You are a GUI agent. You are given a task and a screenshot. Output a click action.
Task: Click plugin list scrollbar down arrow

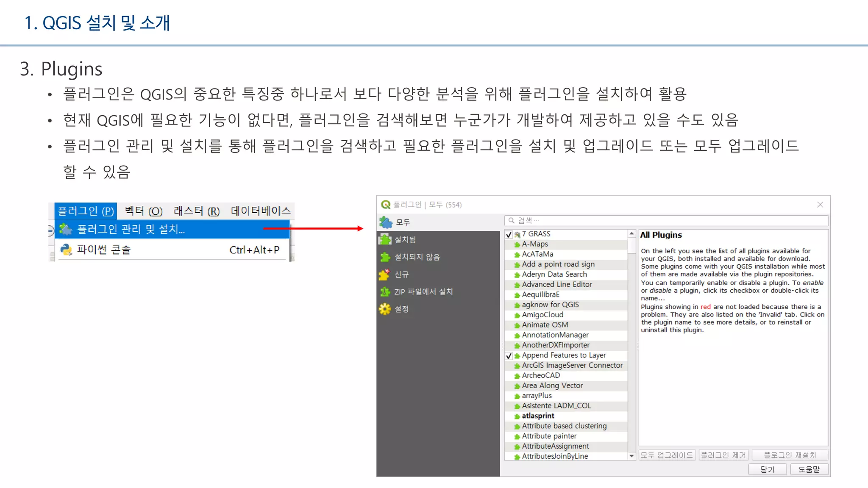pos(632,456)
